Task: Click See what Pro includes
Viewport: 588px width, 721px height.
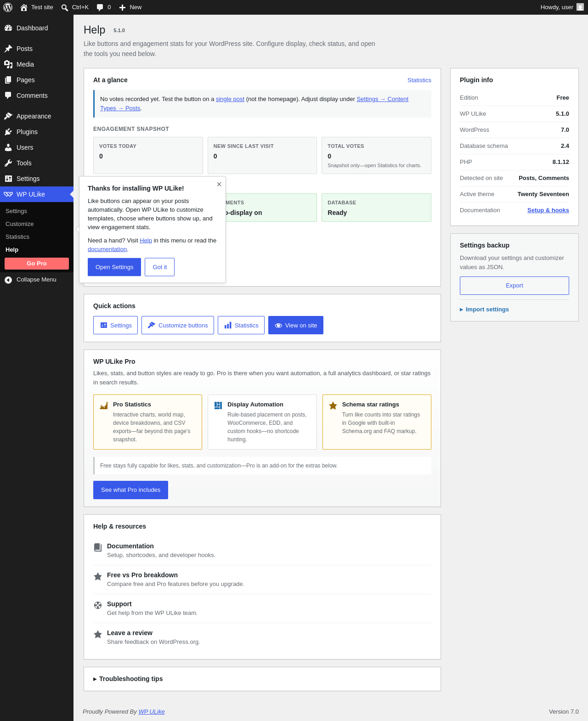Action: click(x=131, y=490)
